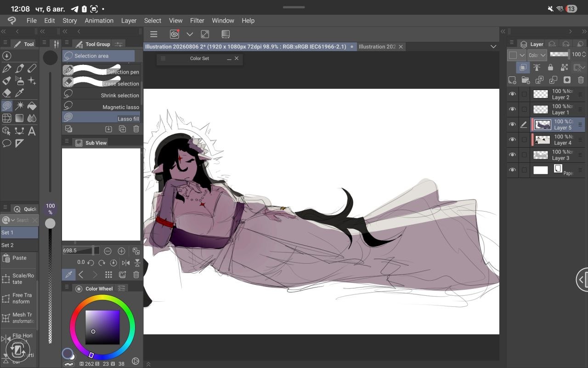588x368 pixels.
Task: Open the layer blending mode dropdown
Action: click(537, 55)
